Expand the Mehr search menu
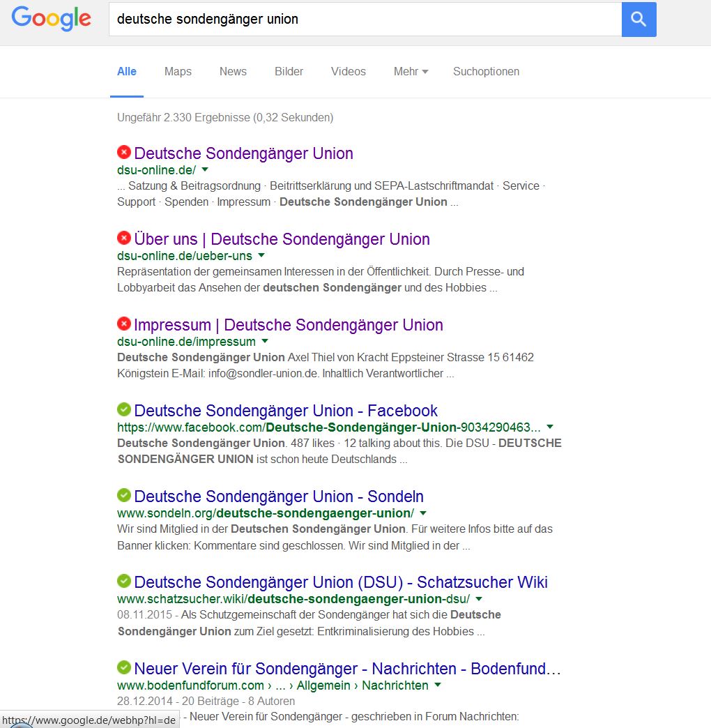The height and width of the screenshot is (728, 711). tap(410, 71)
